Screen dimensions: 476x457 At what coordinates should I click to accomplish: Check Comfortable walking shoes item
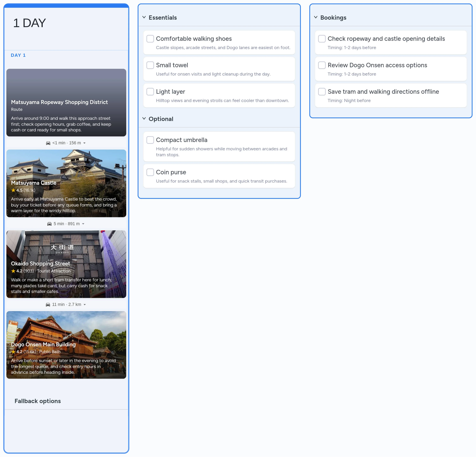tap(150, 39)
